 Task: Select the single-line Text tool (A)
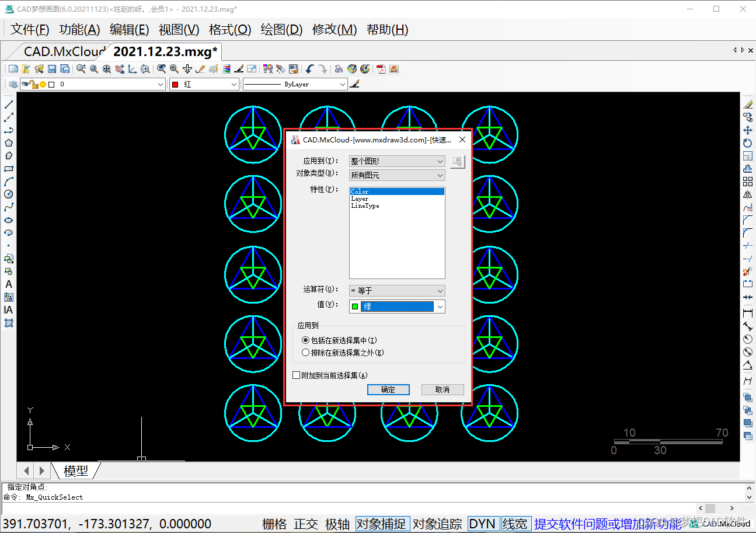pos(9,284)
